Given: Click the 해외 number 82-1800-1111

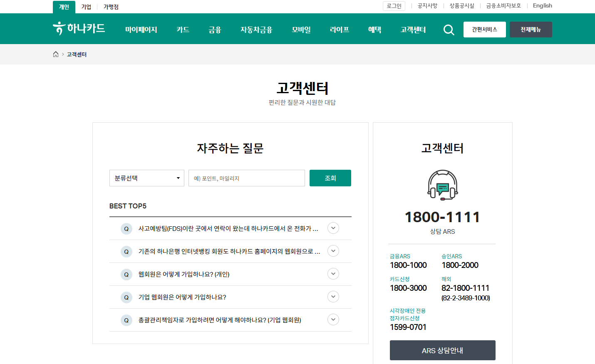Looking at the screenshot, I should [465, 288].
